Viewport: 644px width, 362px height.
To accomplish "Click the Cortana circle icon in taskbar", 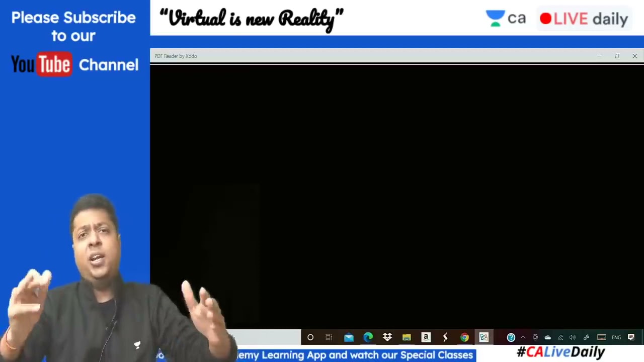I will pos(310,337).
